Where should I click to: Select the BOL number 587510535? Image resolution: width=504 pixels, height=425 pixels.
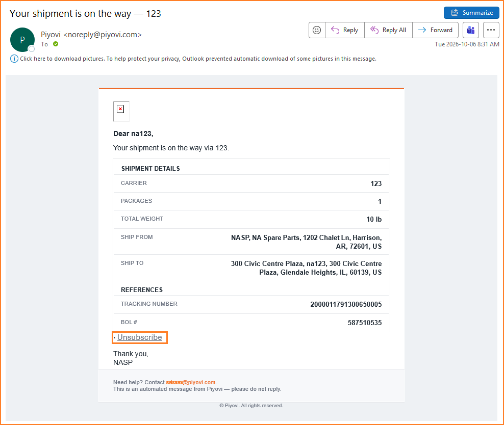click(365, 323)
